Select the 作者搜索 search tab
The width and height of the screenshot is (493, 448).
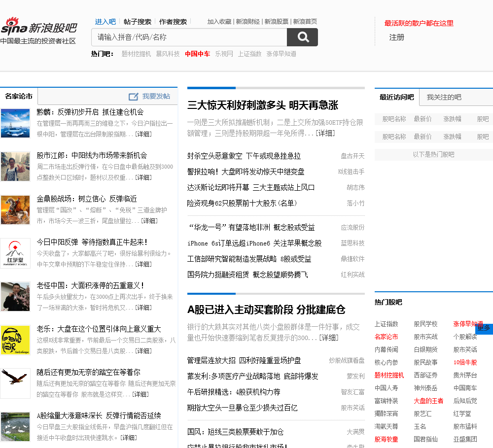point(173,22)
